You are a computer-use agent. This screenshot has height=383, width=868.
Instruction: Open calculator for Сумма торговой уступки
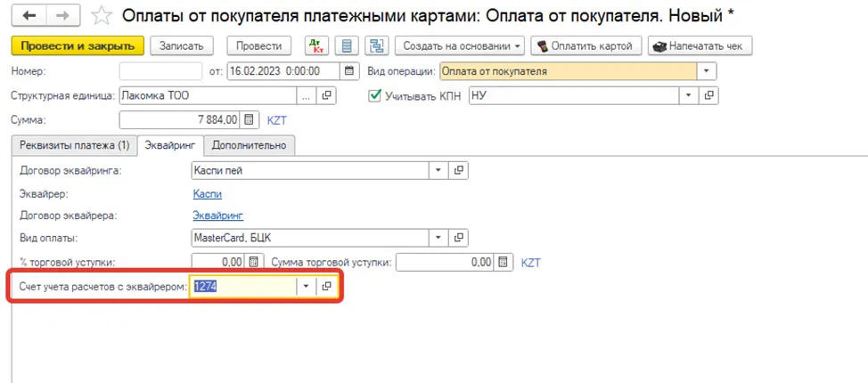pos(503,262)
